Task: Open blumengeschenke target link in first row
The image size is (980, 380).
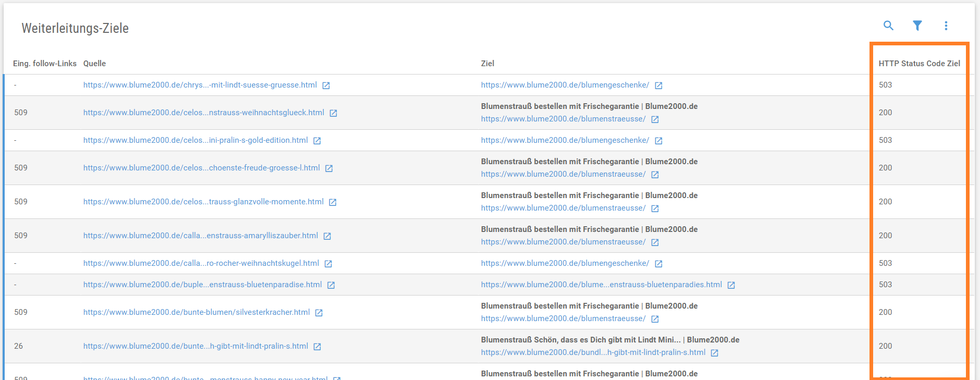Action: 565,85
